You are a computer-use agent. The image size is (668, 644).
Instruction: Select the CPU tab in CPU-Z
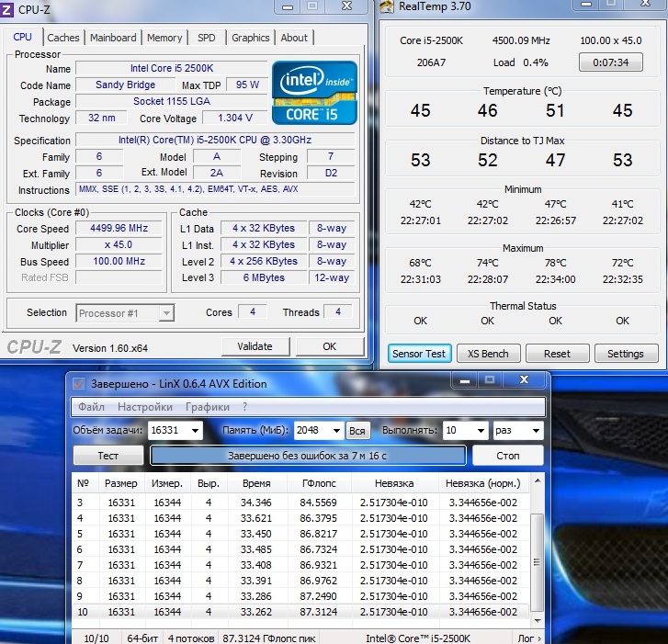click(22, 37)
